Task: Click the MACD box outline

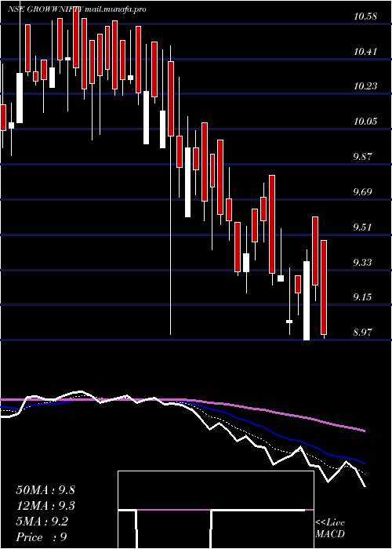Action: click(x=216, y=510)
